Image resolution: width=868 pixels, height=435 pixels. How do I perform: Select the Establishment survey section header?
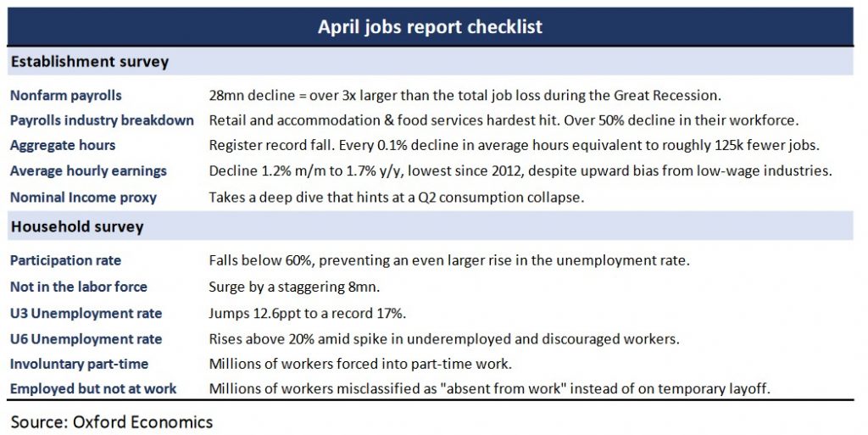[90, 61]
